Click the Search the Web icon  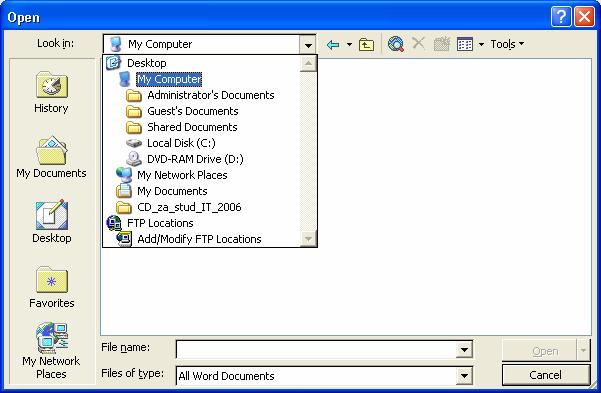[x=396, y=44]
